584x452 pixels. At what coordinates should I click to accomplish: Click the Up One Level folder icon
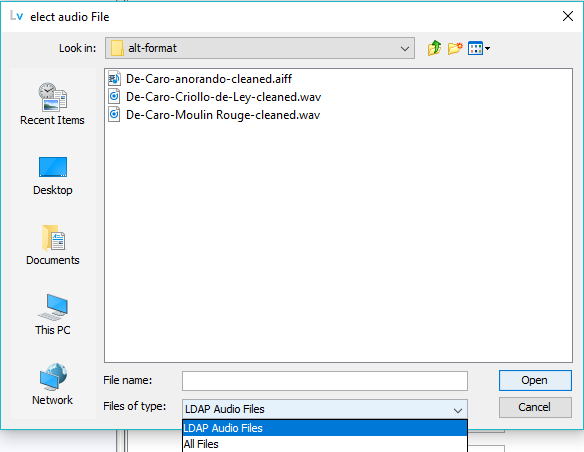coord(434,48)
